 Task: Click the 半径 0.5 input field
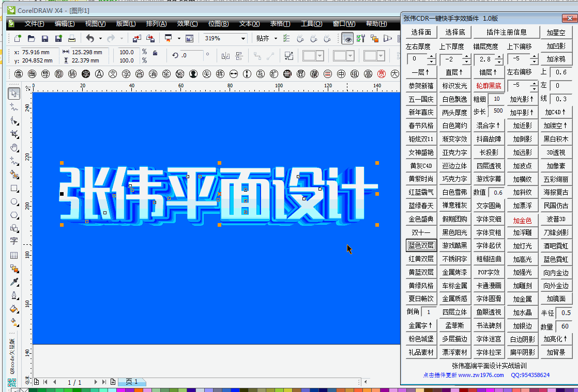pyautogui.click(x=564, y=312)
